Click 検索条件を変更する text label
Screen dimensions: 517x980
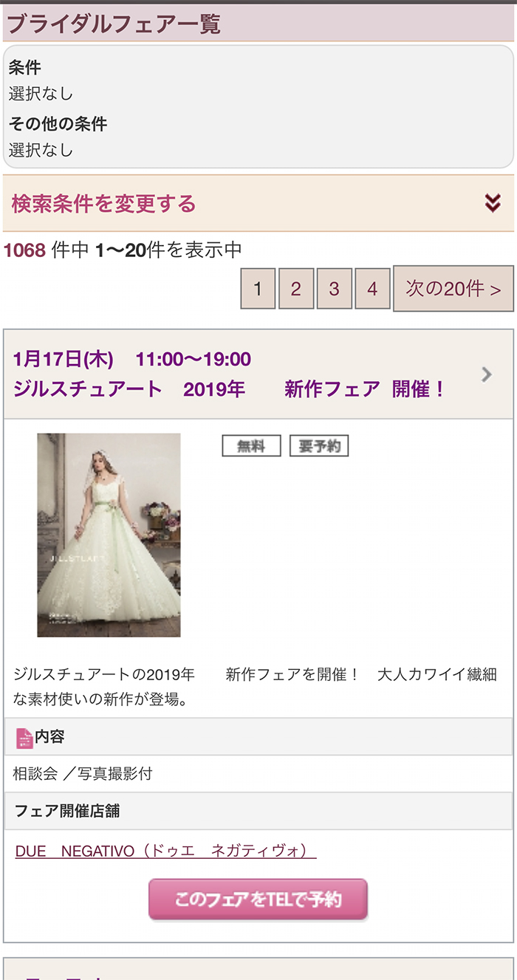103,203
